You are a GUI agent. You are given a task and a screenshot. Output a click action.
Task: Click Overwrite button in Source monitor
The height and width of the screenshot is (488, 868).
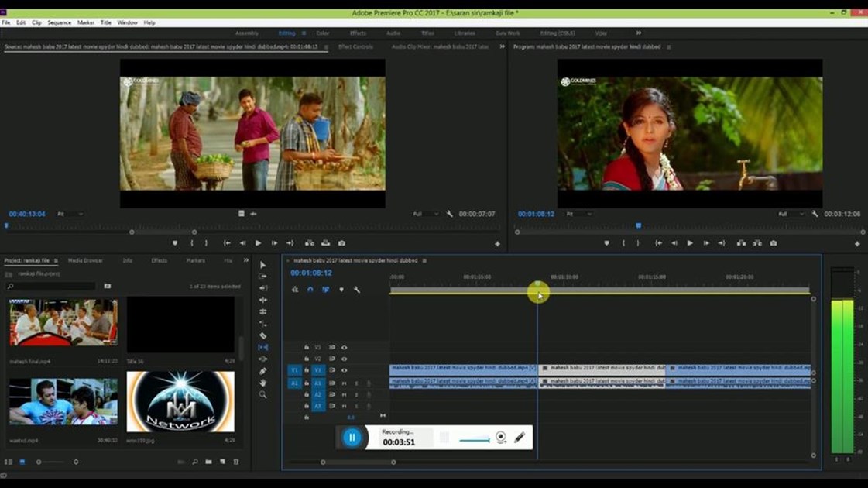click(x=325, y=243)
